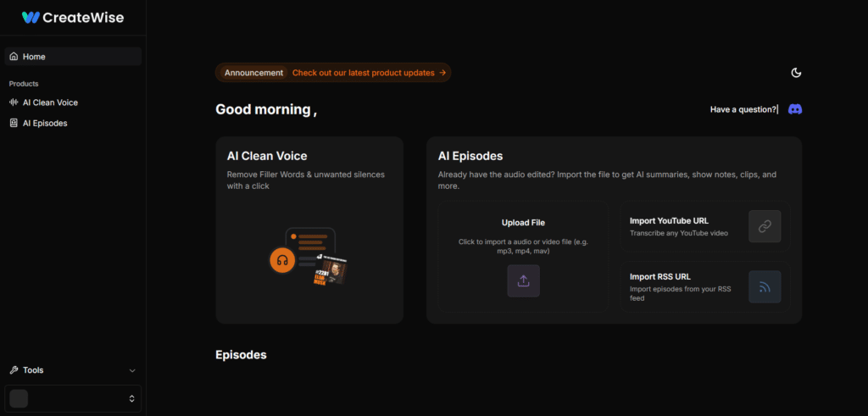Click 'Click to import a audio or video file' text

coord(523,247)
